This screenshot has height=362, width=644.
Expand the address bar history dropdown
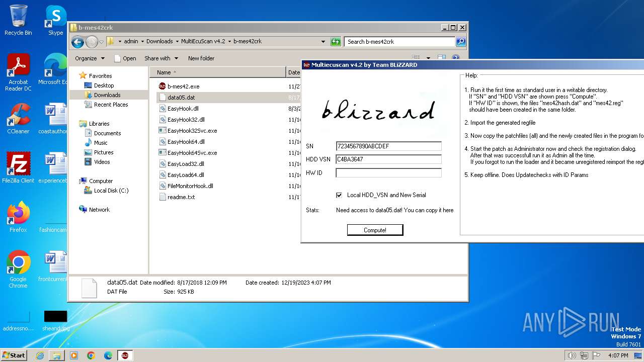click(323, 42)
